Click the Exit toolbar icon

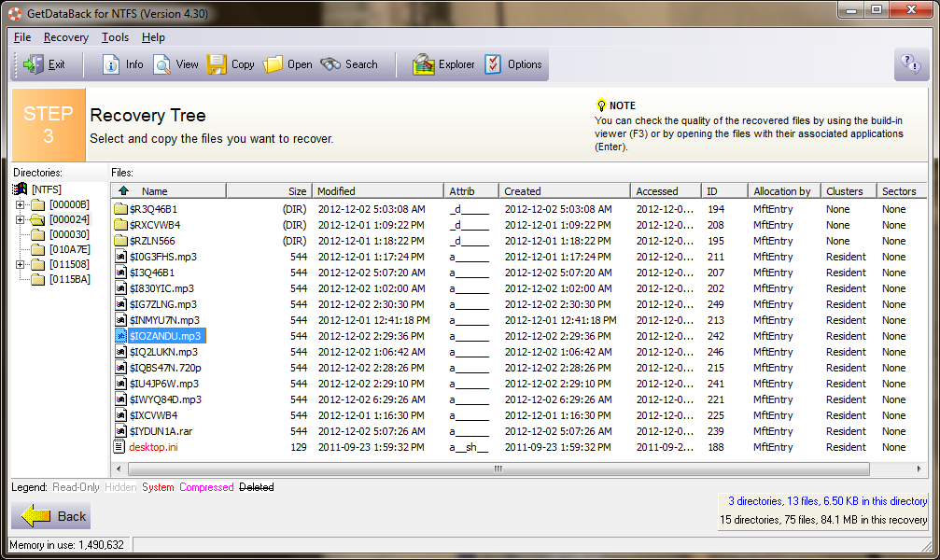click(x=33, y=64)
